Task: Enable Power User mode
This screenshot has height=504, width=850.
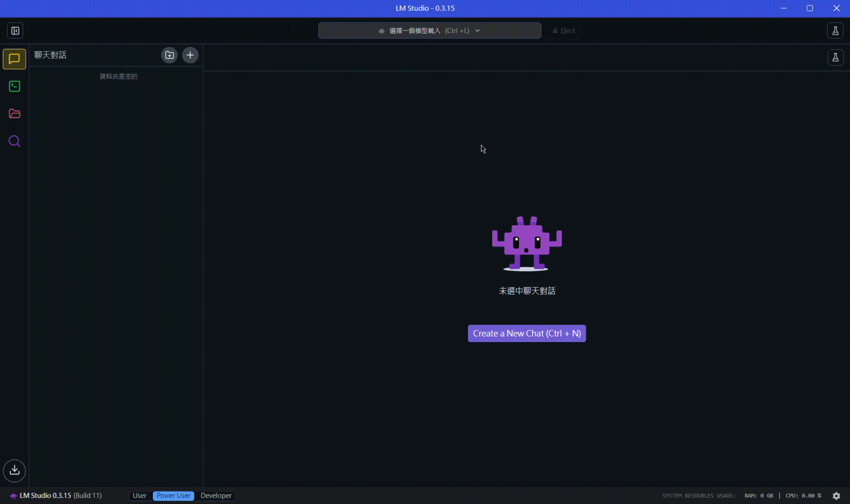Action: point(173,496)
